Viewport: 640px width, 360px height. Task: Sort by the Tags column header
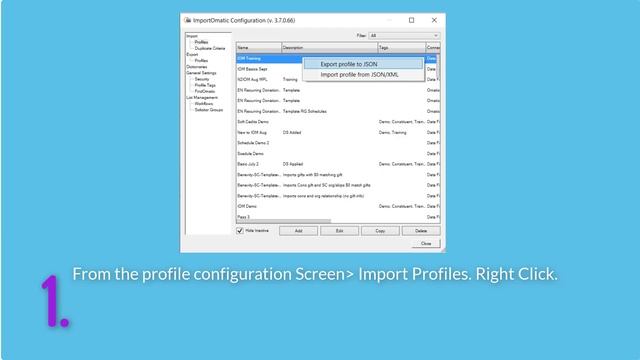(402, 48)
